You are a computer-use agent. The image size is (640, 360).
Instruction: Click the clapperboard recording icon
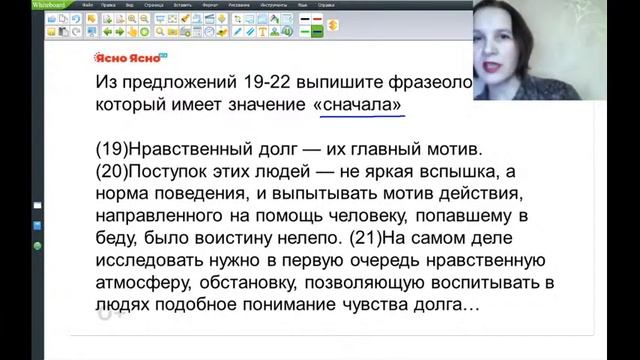point(209,19)
